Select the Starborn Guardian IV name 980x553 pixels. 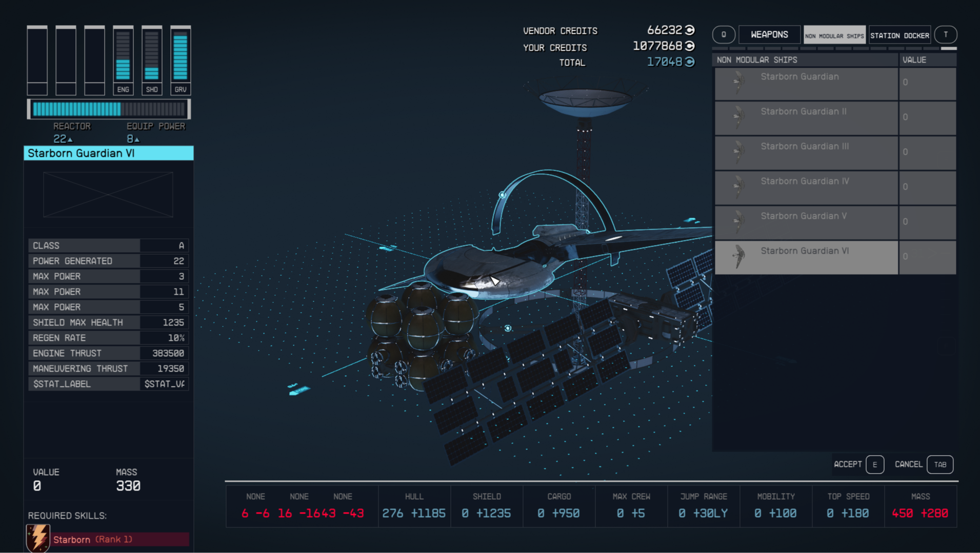(x=805, y=181)
